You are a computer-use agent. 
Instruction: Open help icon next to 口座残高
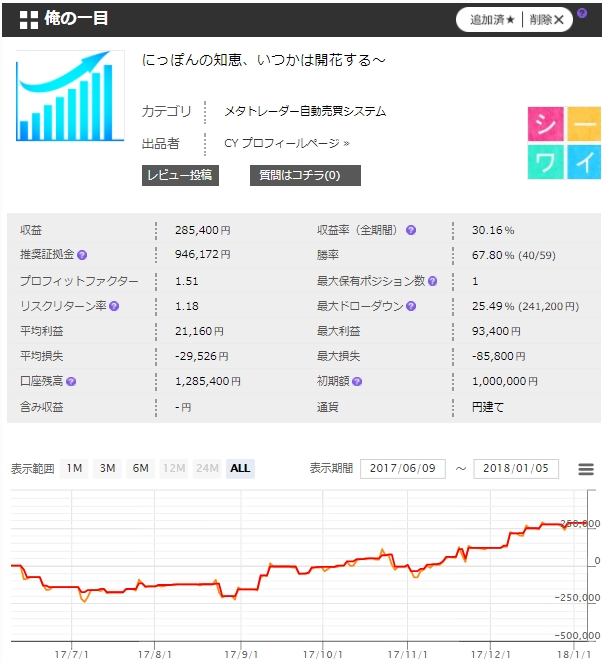tap(72, 381)
